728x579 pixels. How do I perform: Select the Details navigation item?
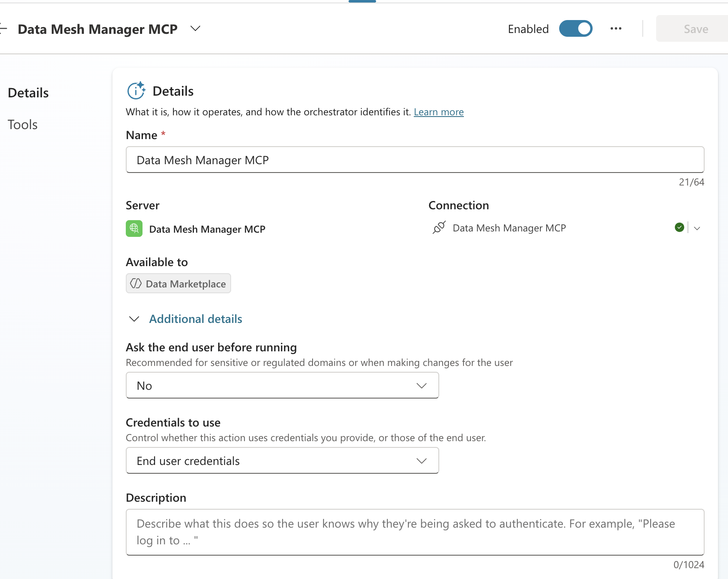tap(28, 92)
